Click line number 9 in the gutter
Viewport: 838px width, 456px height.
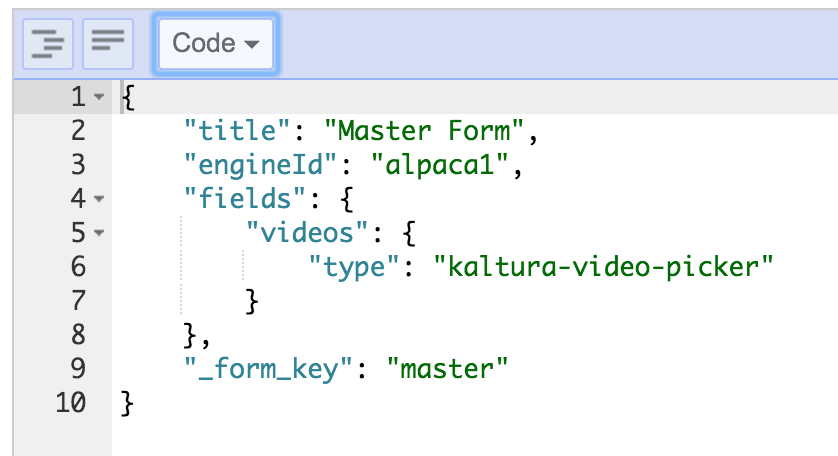coord(78,369)
